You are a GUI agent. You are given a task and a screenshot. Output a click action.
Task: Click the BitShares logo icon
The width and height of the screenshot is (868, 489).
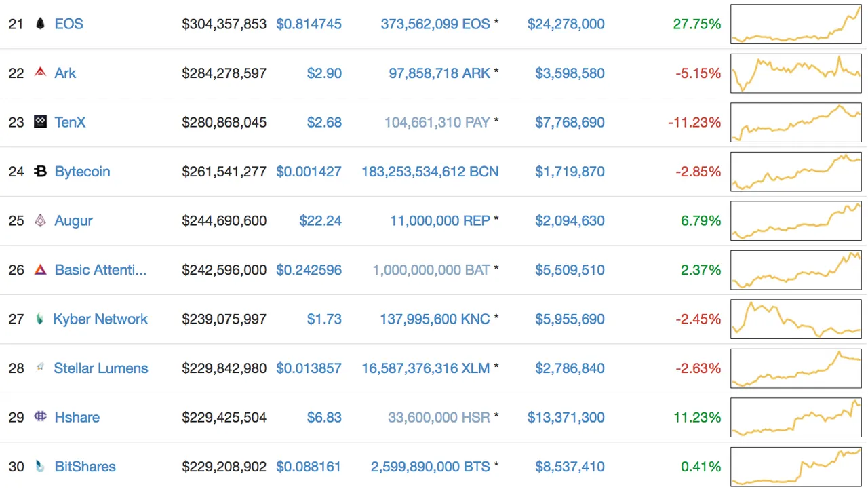[x=40, y=467]
